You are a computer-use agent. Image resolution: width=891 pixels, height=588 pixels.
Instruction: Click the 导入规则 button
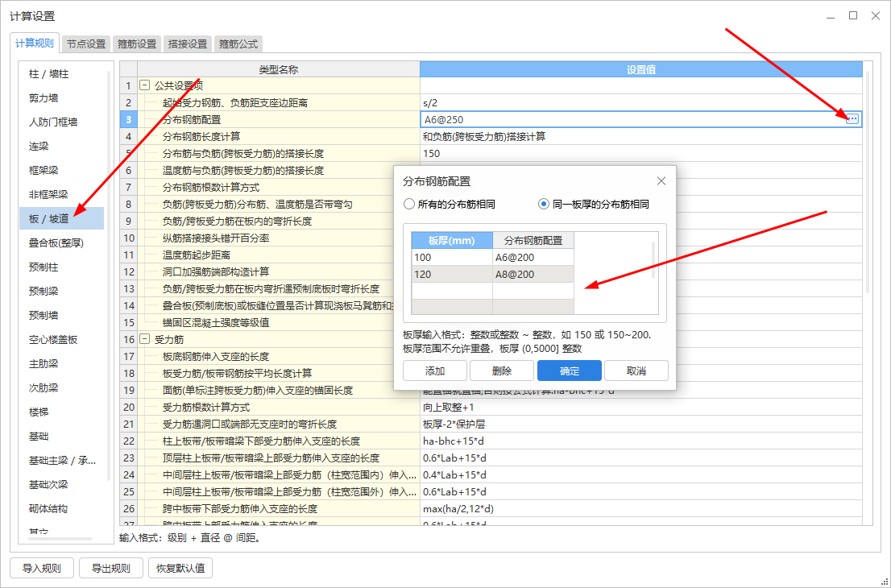42,568
